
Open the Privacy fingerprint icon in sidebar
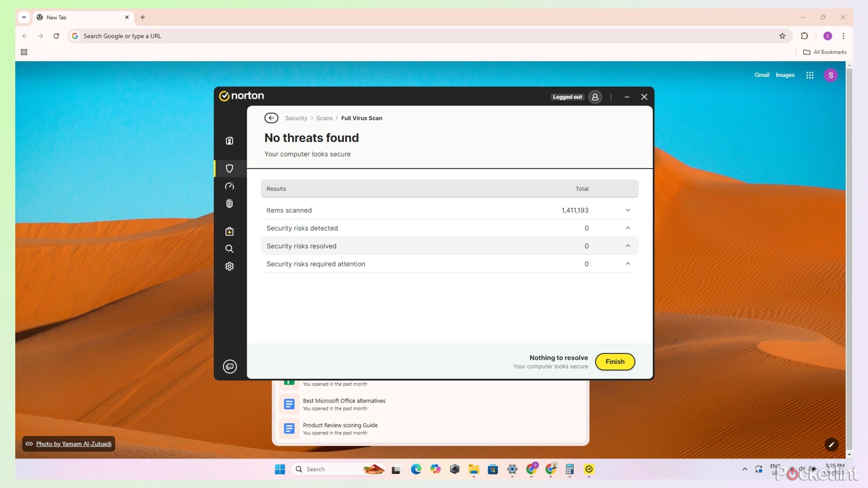(230, 203)
